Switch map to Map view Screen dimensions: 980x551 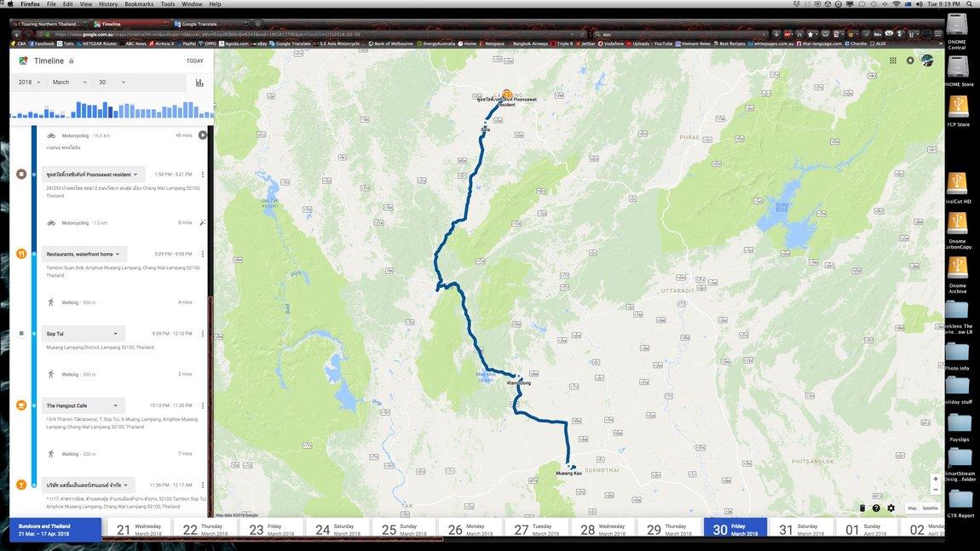coord(912,508)
